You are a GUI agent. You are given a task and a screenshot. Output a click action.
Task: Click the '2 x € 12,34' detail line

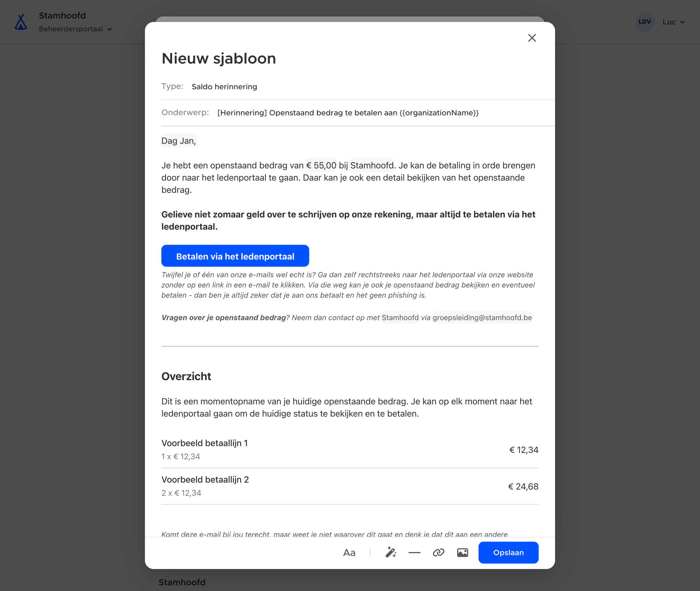181,493
